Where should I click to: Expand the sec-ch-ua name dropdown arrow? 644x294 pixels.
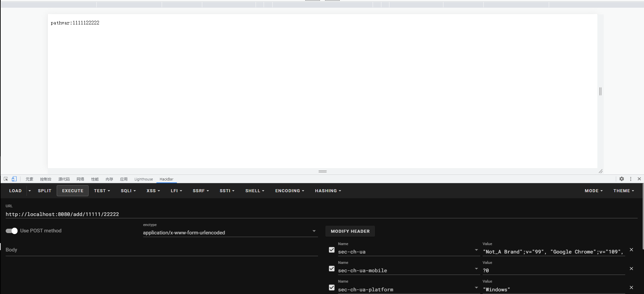476,250
